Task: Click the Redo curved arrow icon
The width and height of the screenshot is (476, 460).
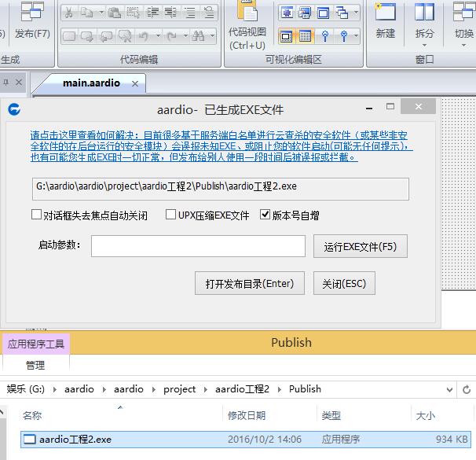Action: 171,36
